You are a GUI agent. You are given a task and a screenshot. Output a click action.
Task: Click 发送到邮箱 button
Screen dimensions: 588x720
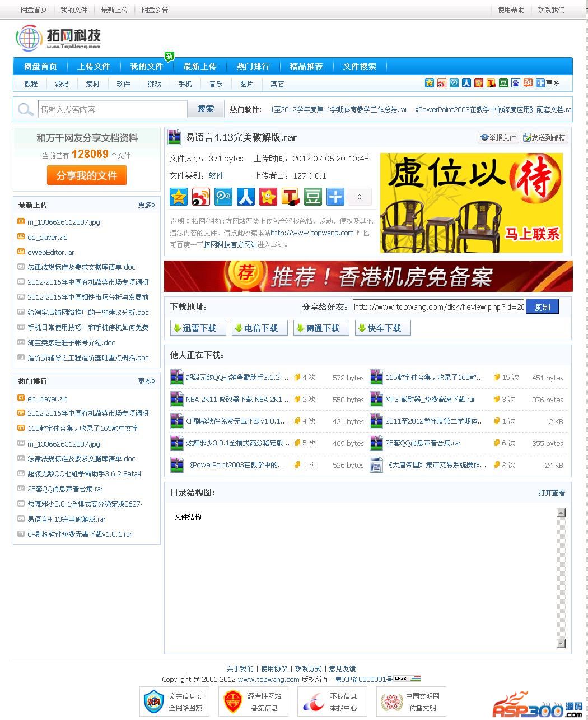pos(544,137)
